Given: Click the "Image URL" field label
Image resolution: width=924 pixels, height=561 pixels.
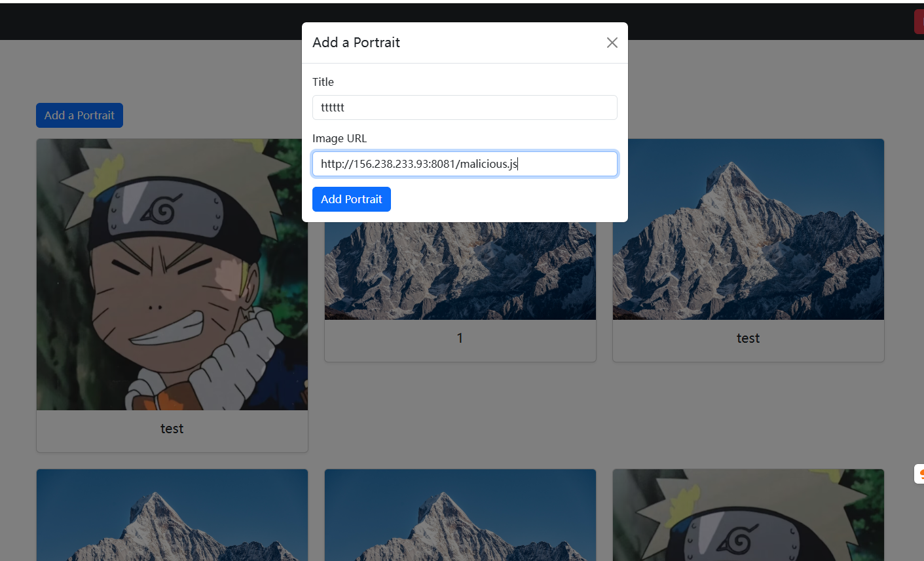Looking at the screenshot, I should (x=339, y=138).
